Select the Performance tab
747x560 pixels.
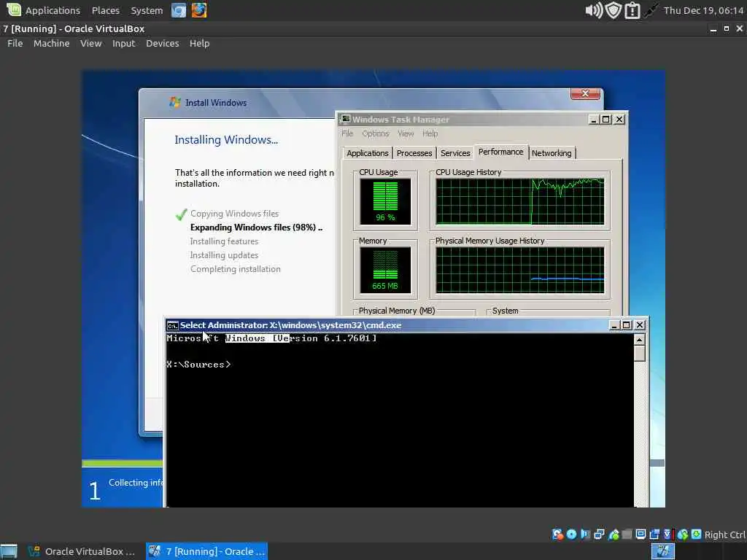(500, 152)
